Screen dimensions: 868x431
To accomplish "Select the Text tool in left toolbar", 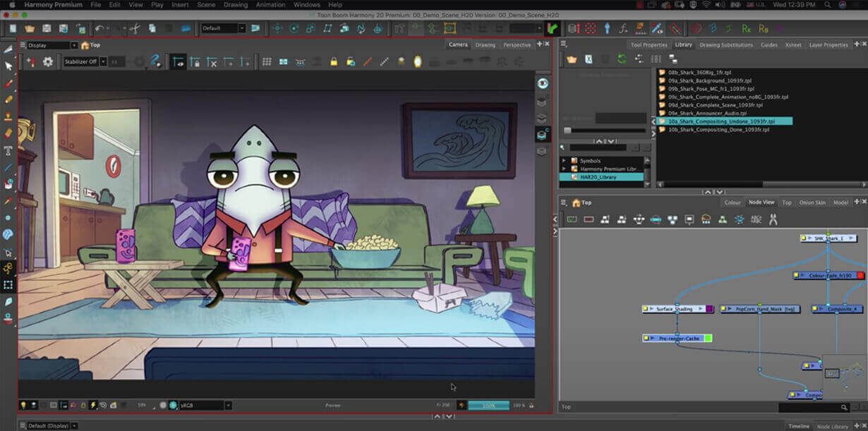I will (x=8, y=150).
